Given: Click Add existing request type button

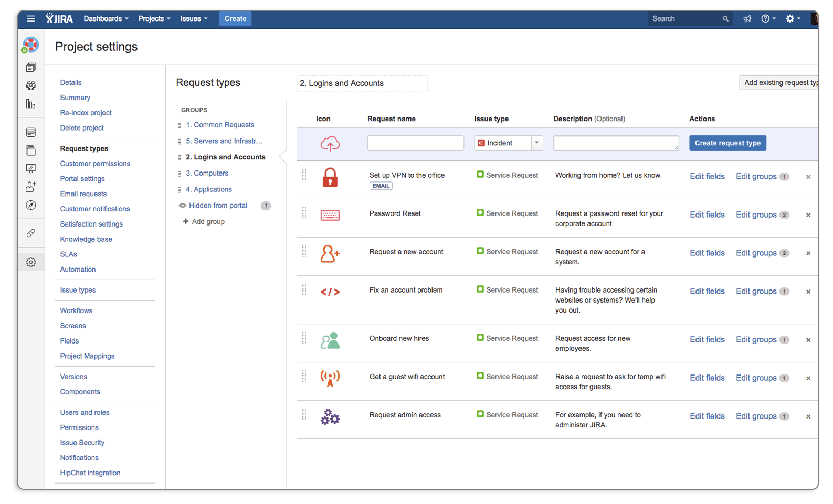Looking at the screenshot, I should (x=779, y=82).
